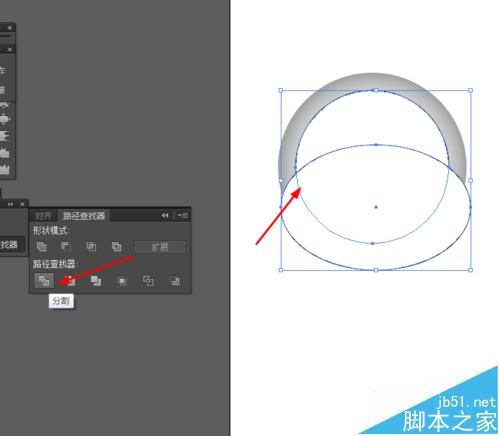Click the bottom-center selection handle
Image resolution: width=500 pixels, height=436 pixels.
click(376, 270)
